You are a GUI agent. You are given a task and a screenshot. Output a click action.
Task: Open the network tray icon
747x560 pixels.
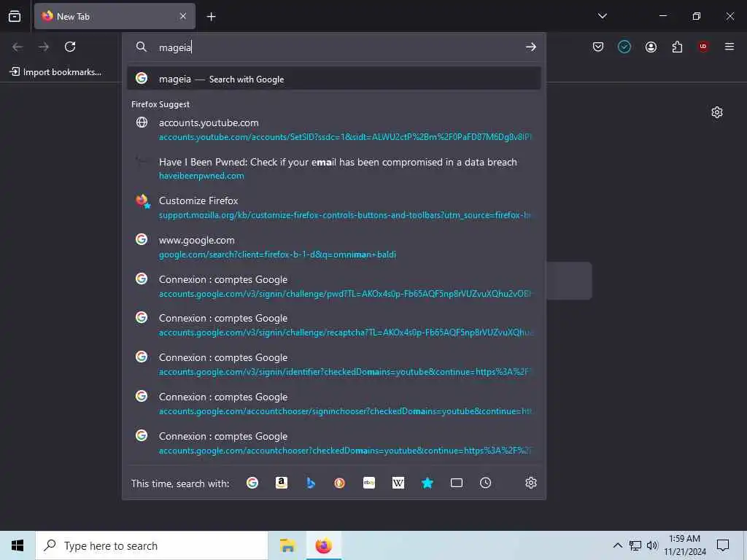pos(635,545)
